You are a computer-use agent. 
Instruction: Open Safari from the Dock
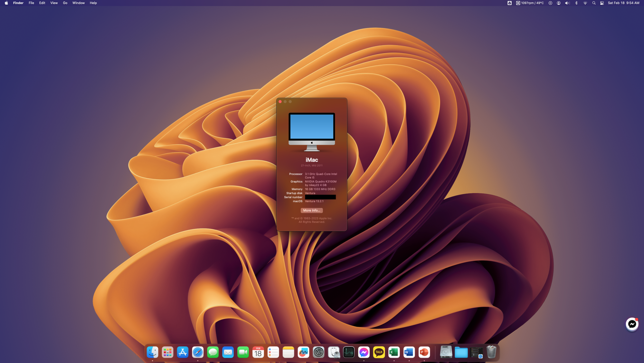coord(198,352)
